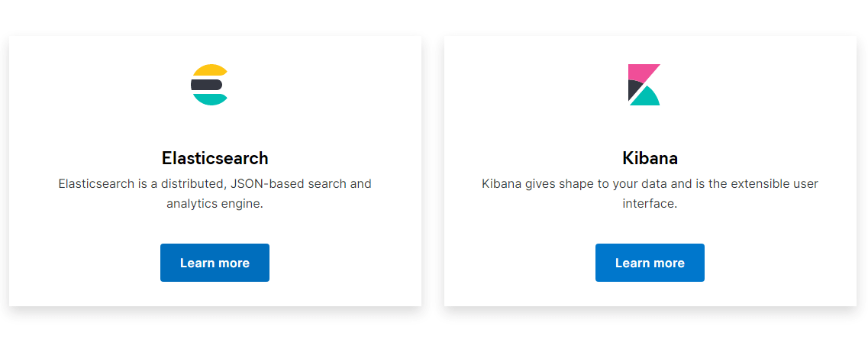Select the Kibana heading
The height and width of the screenshot is (349, 868).
point(650,158)
